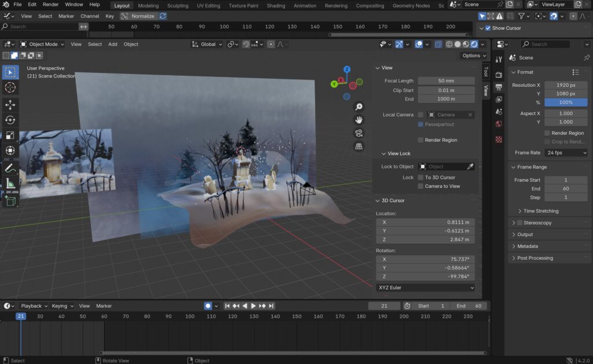
Task: Uncheck the Show Cursor checkbox
Action: pyautogui.click(x=488, y=28)
